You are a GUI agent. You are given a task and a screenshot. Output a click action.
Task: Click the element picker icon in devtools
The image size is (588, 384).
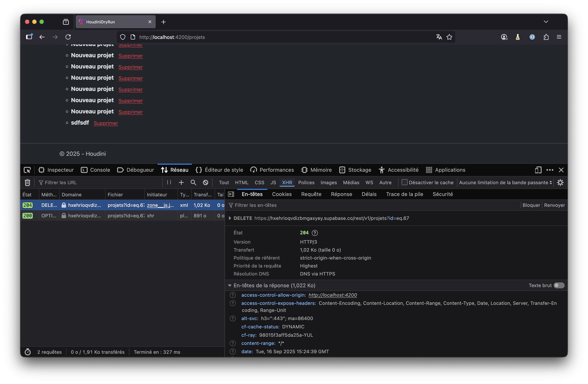27,170
